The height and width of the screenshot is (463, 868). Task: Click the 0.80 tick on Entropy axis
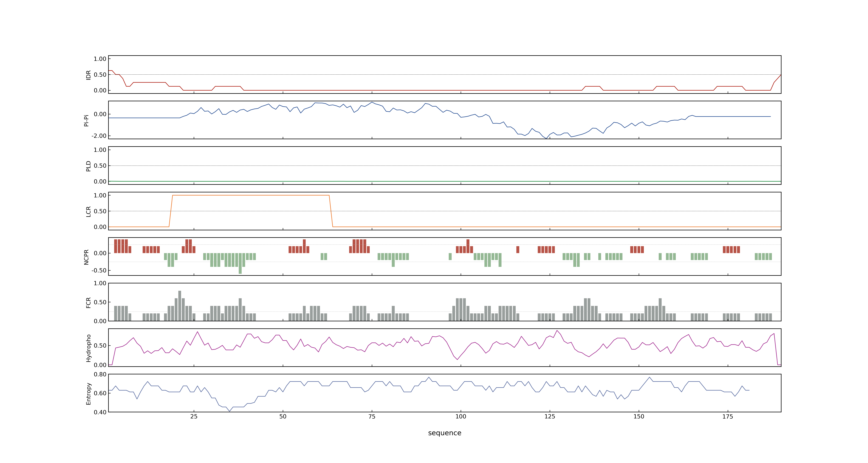(x=100, y=374)
